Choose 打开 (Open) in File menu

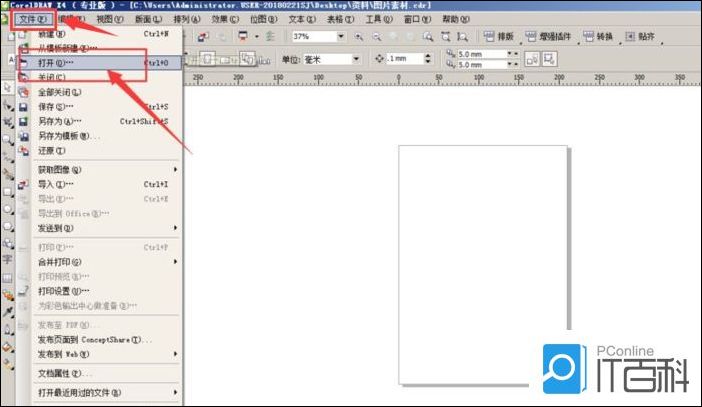pyautogui.click(x=99, y=63)
